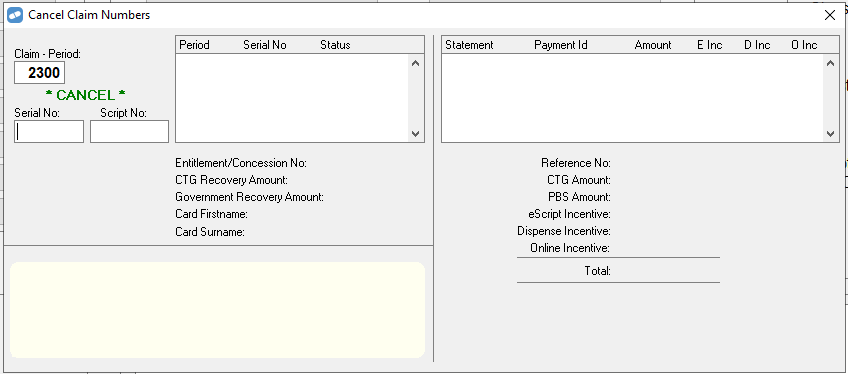Click the Serial No input field

[49, 131]
